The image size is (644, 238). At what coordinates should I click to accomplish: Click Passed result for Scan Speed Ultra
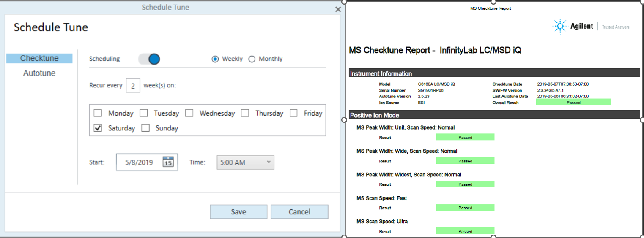coord(465,231)
